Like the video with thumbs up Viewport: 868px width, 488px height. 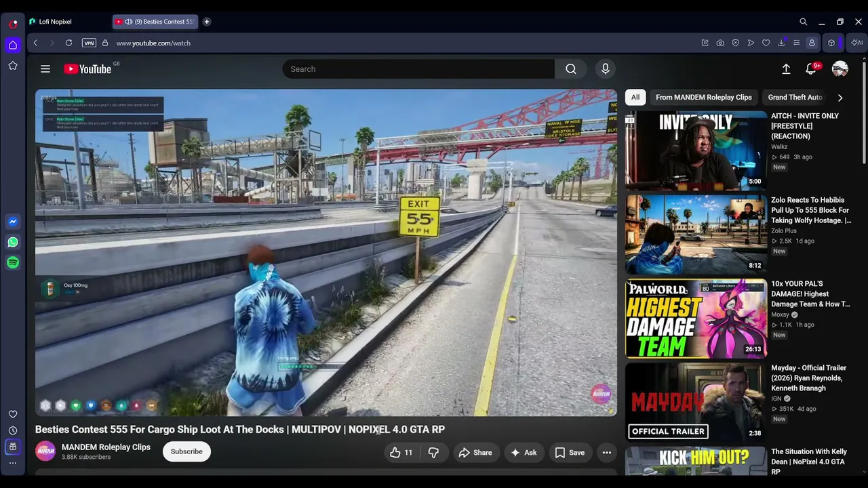pos(401,453)
